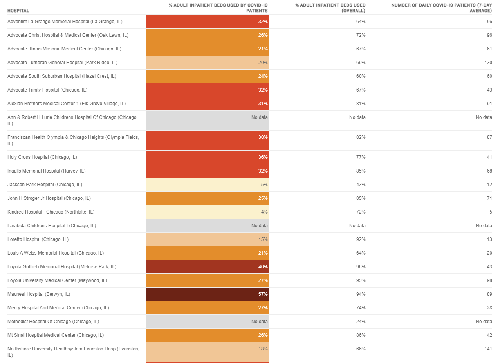
Task: Click the dark brown 57% bar for Macneal Hospital
Action: pyautogui.click(x=207, y=294)
